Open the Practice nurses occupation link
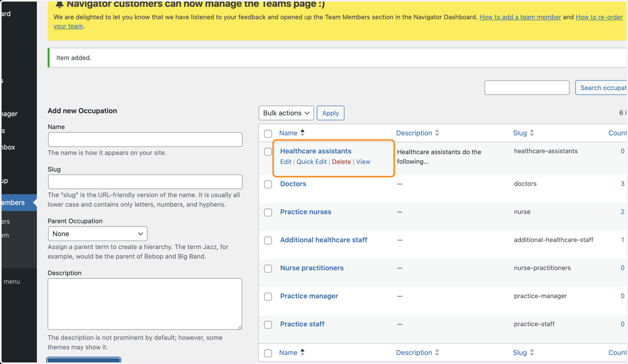 [x=306, y=212]
